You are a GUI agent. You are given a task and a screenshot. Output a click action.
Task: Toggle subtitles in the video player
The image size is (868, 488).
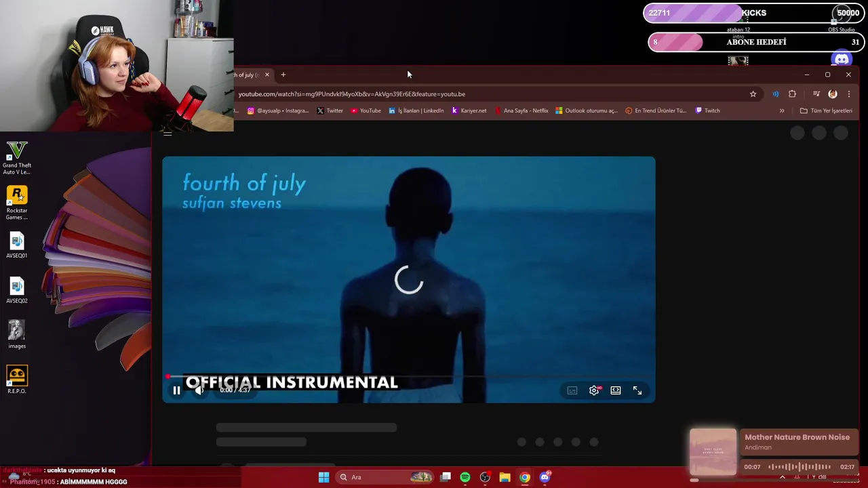click(572, 390)
